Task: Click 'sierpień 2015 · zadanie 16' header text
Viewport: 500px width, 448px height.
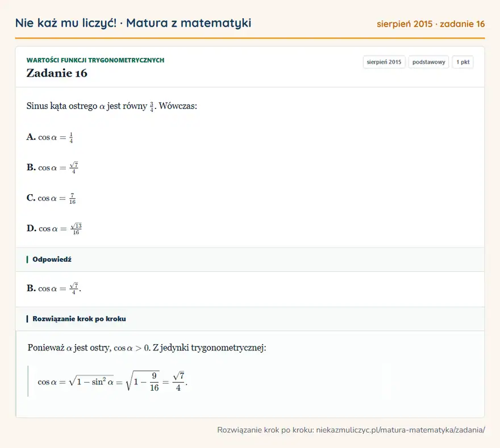Action: [431, 24]
